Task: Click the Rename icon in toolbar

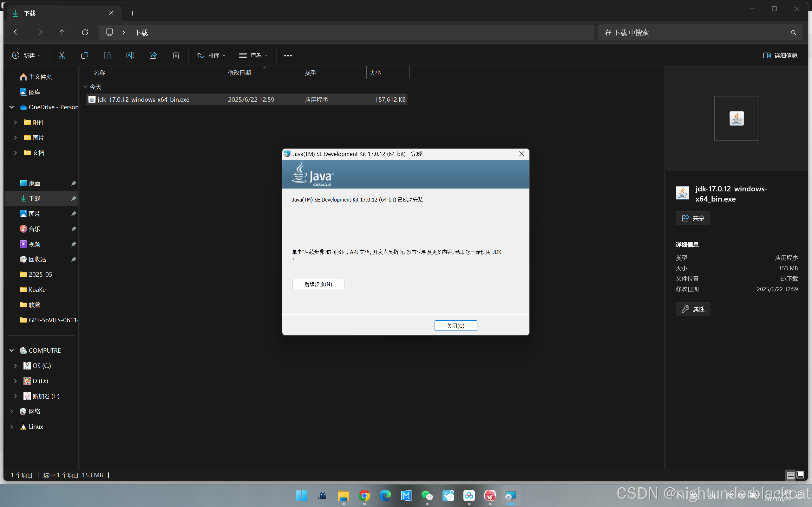Action: tap(130, 55)
